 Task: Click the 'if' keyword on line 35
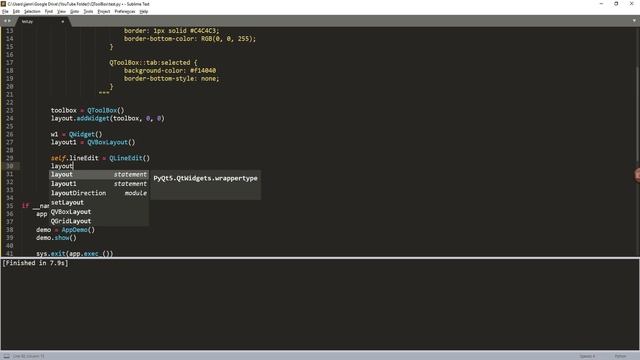coord(25,206)
